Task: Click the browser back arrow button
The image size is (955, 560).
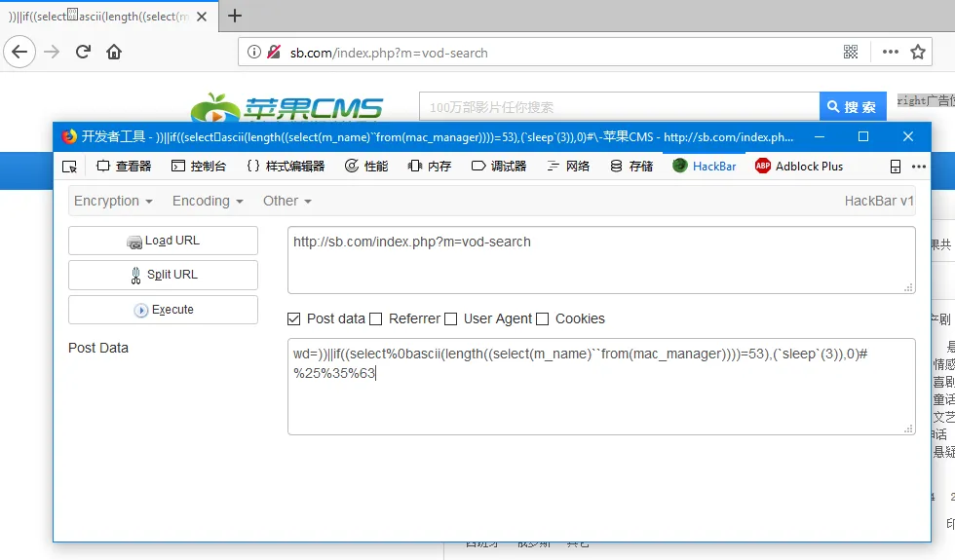Action: point(20,53)
